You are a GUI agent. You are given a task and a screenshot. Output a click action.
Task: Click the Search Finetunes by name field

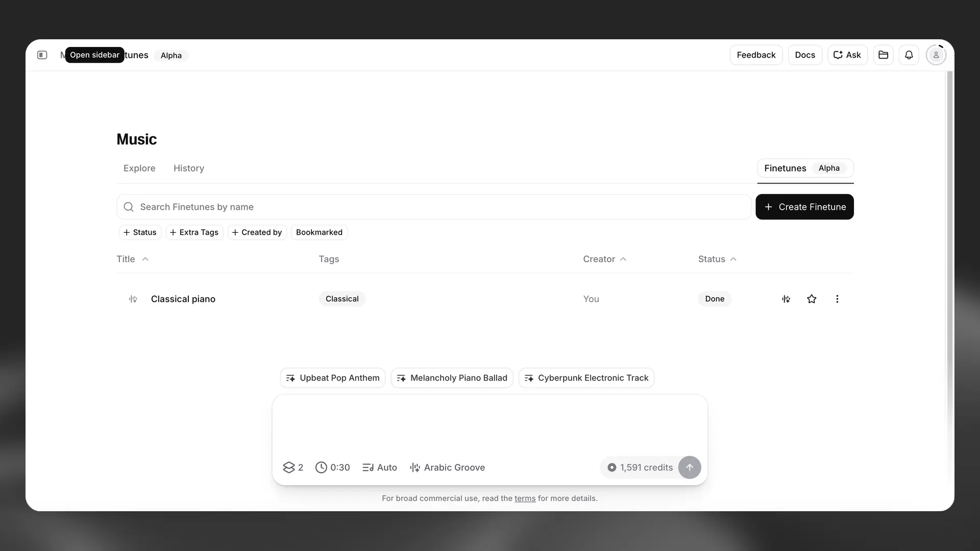(x=434, y=207)
